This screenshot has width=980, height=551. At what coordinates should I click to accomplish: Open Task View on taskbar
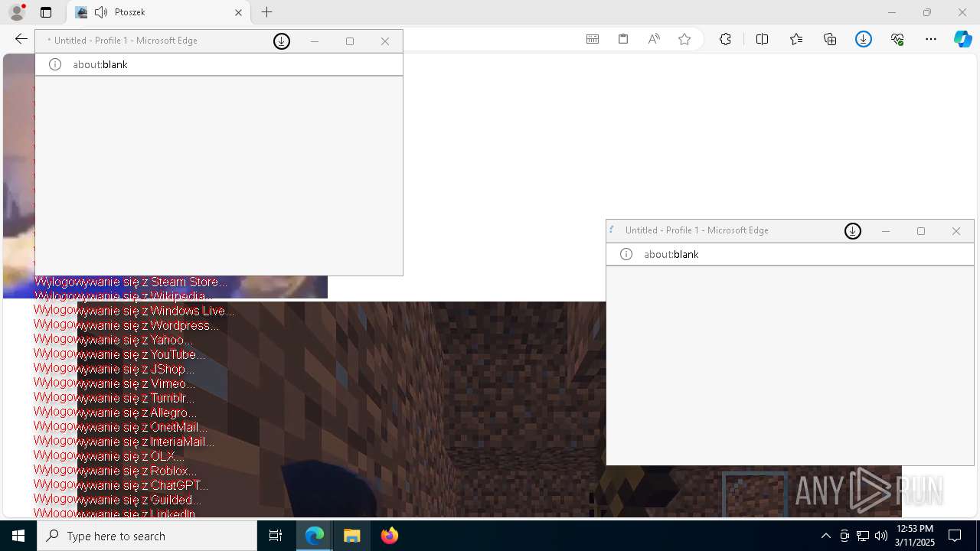tap(276, 536)
